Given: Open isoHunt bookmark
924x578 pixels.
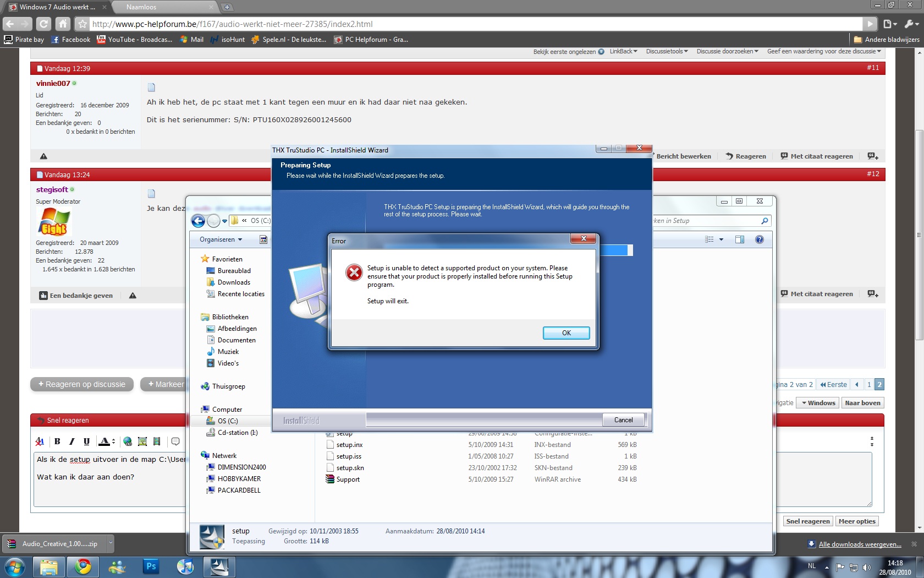Looking at the screenshot, I should pyautogui.click(x=228, y=40).
